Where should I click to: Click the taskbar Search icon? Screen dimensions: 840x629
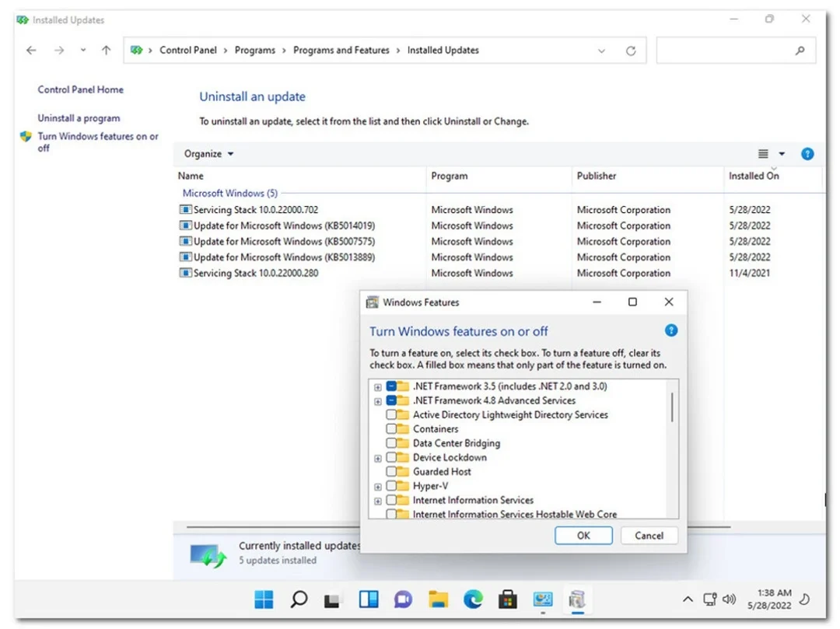point(299,599)
